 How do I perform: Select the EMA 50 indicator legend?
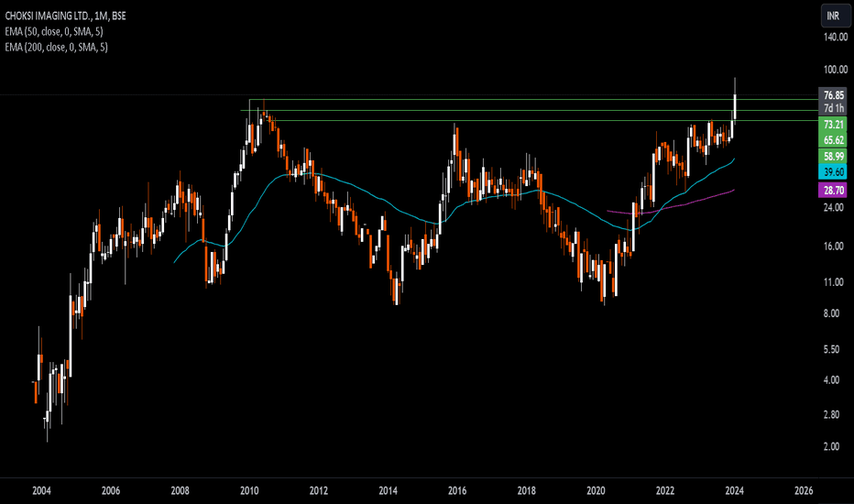(x=54, y=31)
